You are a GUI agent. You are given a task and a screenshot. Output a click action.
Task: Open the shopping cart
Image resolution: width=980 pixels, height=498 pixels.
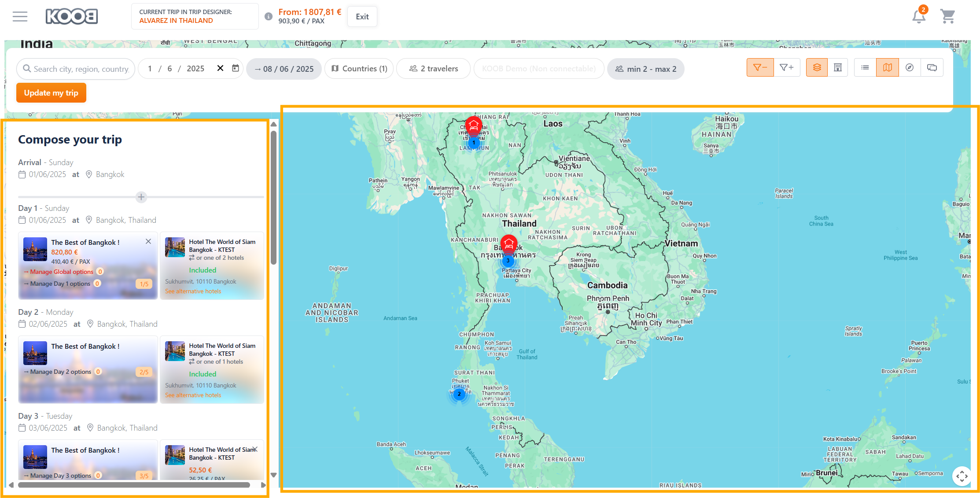point(947,17)
